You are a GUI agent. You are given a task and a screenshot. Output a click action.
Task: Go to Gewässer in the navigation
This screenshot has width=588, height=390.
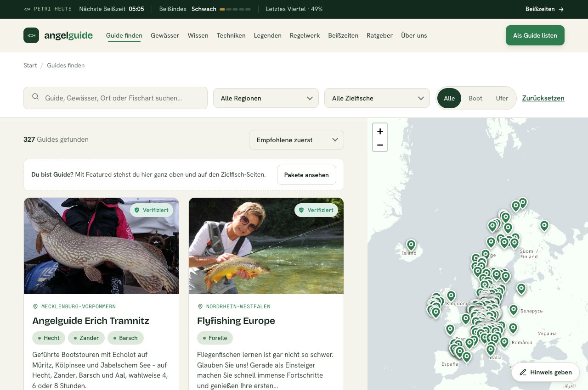pyautogui.click(x=165, y=35)
